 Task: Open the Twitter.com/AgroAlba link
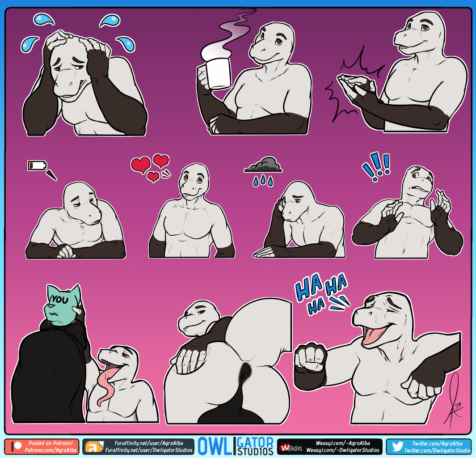[437, 444]
